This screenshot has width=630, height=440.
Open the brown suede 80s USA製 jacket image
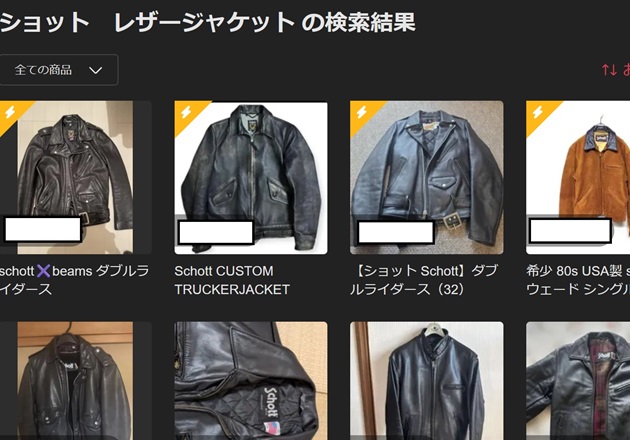(578, 178)
